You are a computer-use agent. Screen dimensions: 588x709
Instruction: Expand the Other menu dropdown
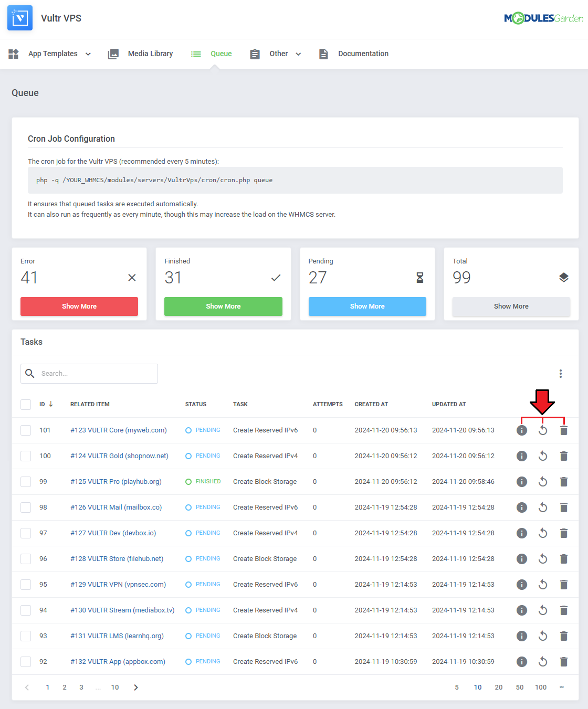(275, 54)
